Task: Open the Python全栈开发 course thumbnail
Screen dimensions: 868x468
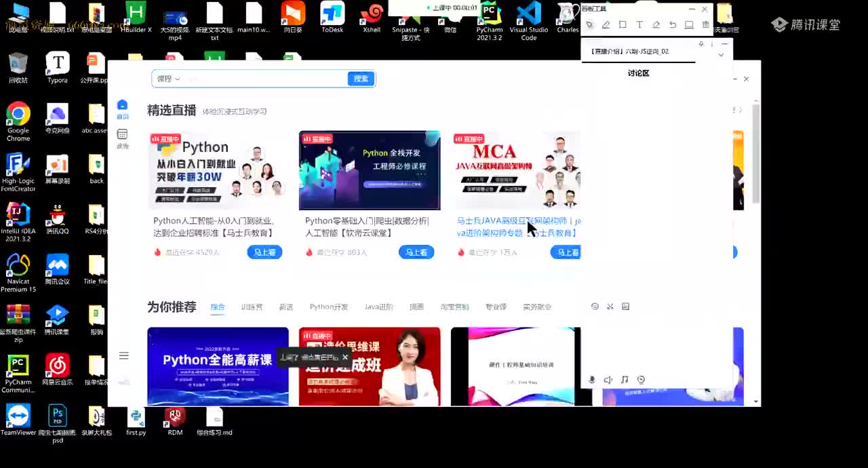Action: coord(370,170)
